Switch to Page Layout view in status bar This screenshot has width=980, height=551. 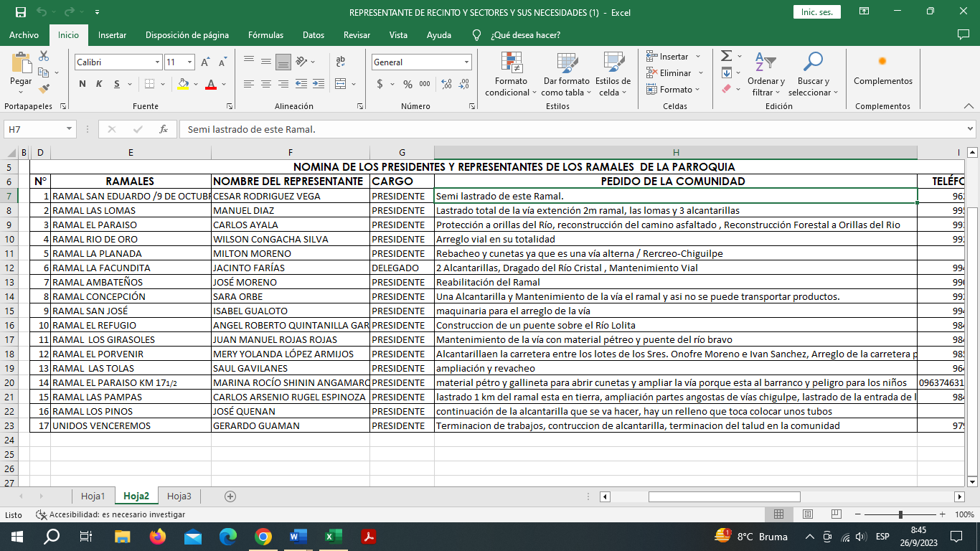click(x=807, y=514)
